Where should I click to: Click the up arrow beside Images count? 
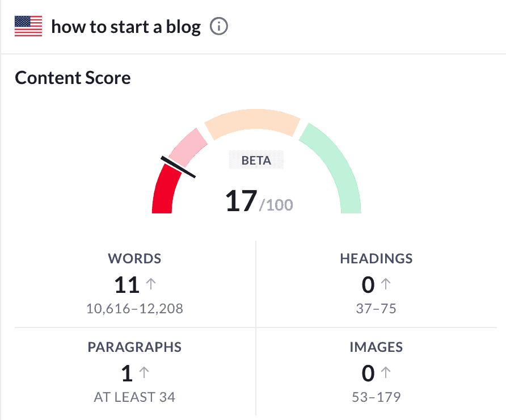click(386, 372)
